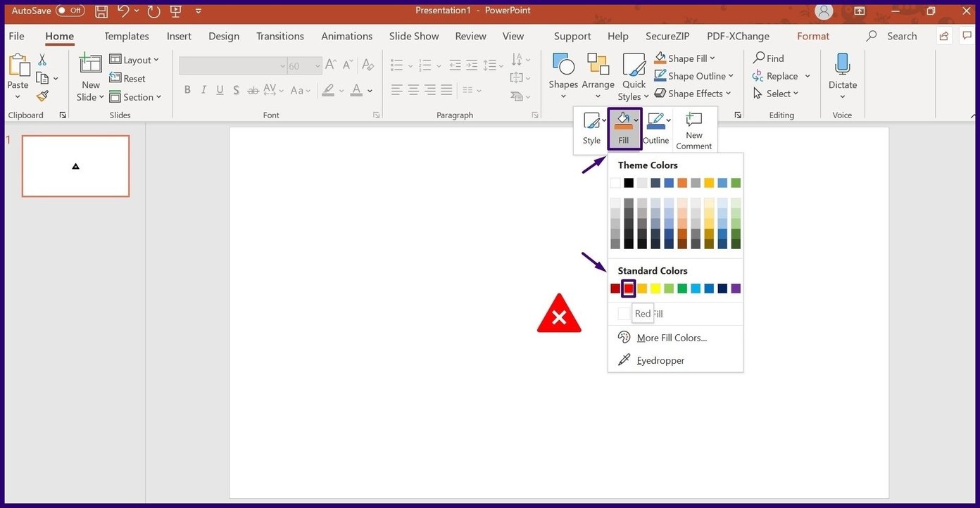
Task: Switch to the Insert tab
Action: [x=179, y=36]
